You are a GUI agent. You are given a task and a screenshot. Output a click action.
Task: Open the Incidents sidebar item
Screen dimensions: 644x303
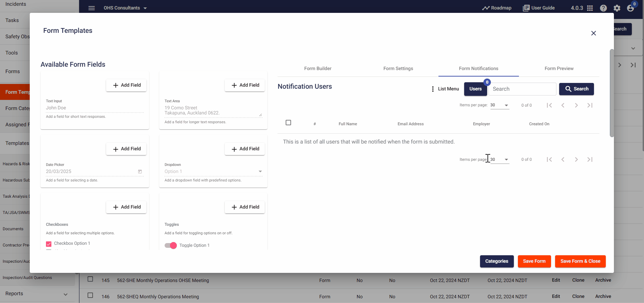pyautogui.click(x=16, y=4)
